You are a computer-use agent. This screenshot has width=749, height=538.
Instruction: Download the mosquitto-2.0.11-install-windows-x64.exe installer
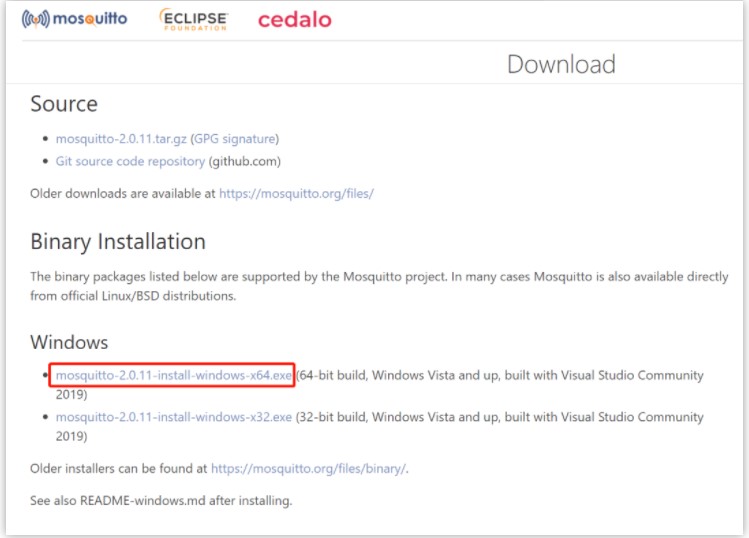[173, 376]
